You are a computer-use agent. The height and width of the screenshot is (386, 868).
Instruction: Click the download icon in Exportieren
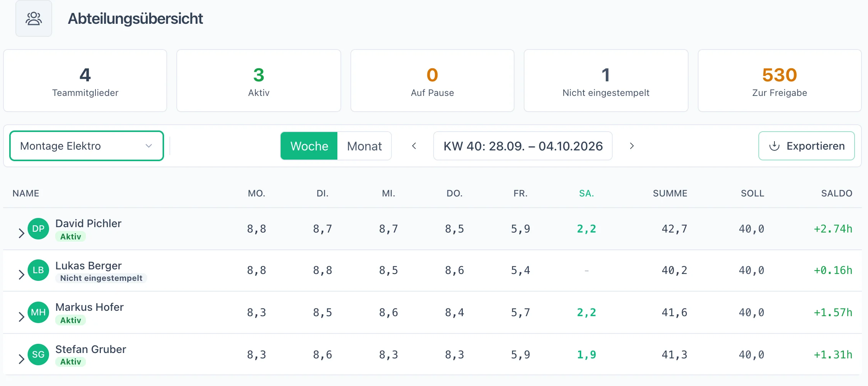[774, 146]
